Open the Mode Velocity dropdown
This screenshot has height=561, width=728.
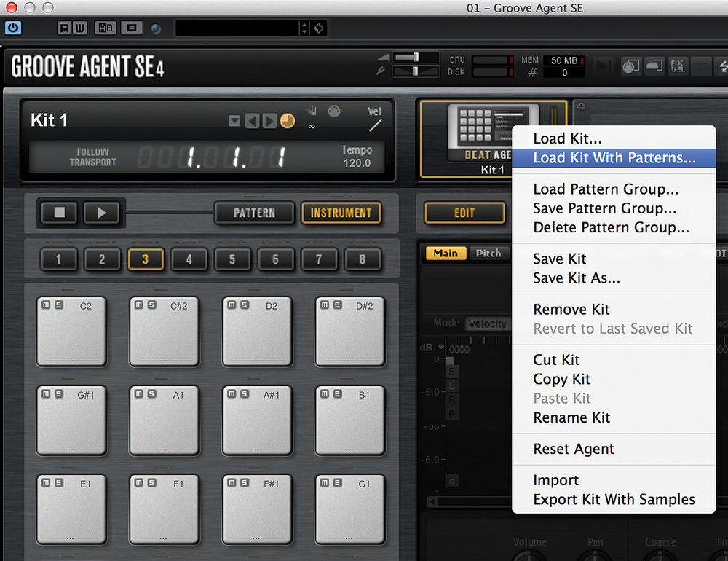point(488,323)
